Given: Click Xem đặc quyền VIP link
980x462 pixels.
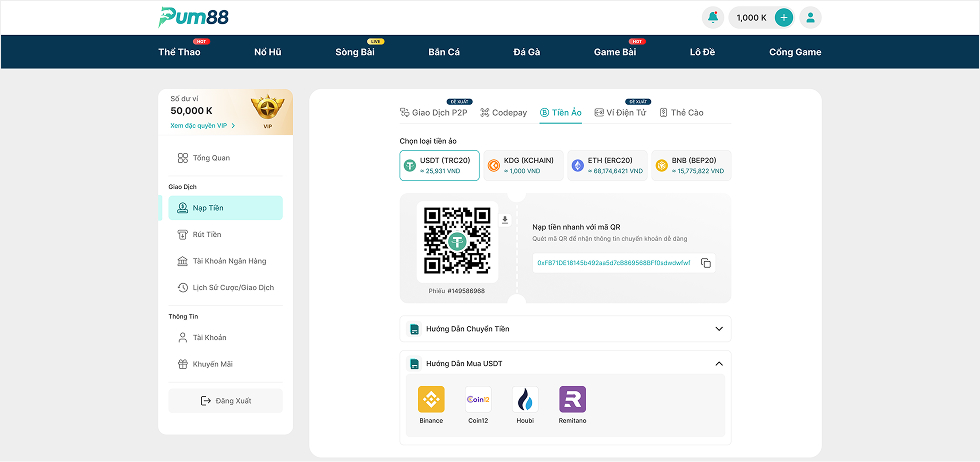Looking at the screenshot, I should 202,126.
